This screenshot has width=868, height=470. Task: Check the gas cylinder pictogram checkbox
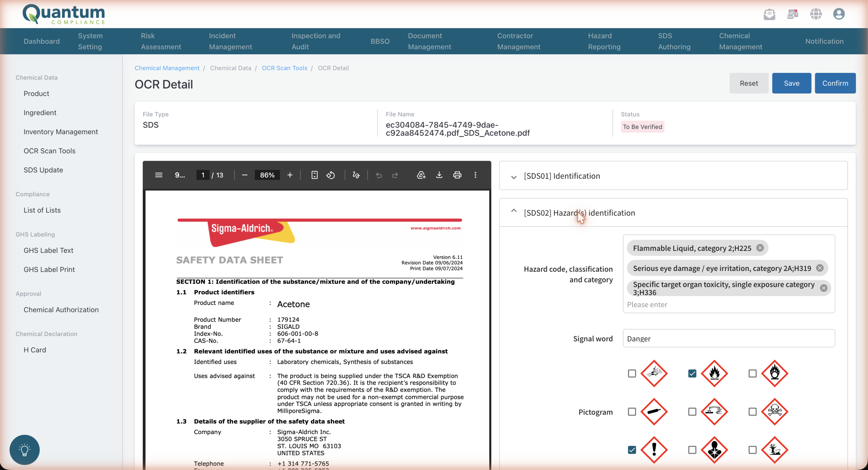(x=632, y=411)
